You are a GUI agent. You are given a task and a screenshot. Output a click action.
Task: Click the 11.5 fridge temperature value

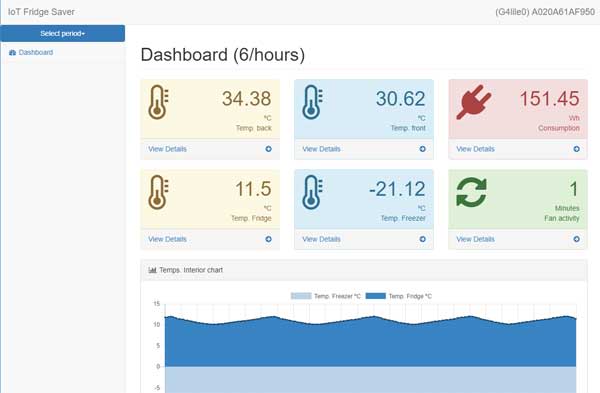coord(253,189)
